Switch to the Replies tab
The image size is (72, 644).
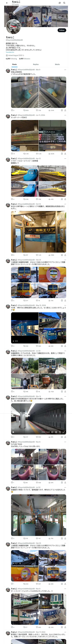36,64
